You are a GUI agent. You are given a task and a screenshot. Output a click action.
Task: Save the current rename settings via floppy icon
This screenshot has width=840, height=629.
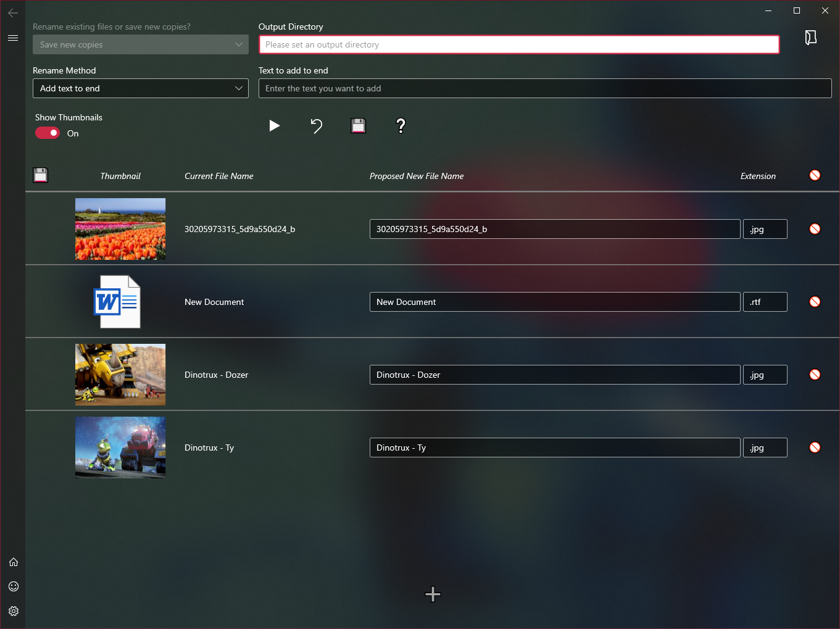(358, 126)
